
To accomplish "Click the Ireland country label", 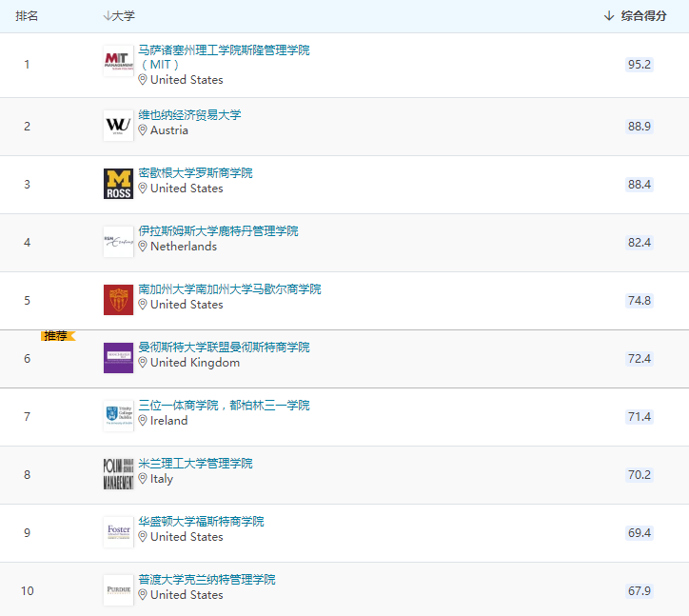I will (x=169, y=420).
